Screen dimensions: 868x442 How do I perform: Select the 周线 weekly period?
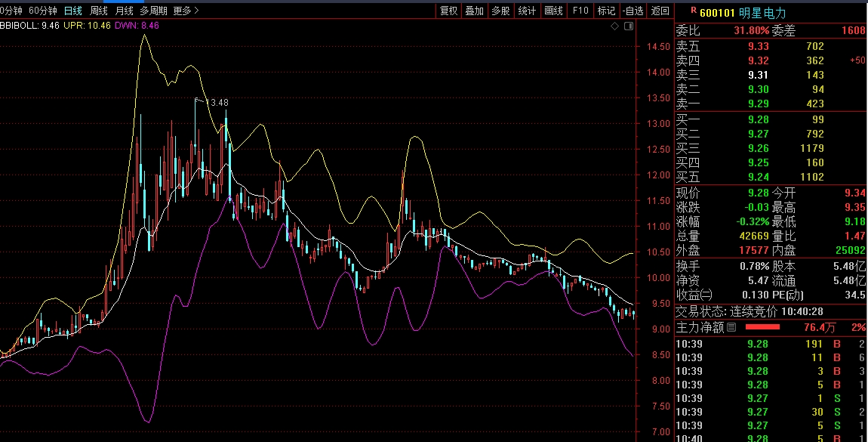99,11
